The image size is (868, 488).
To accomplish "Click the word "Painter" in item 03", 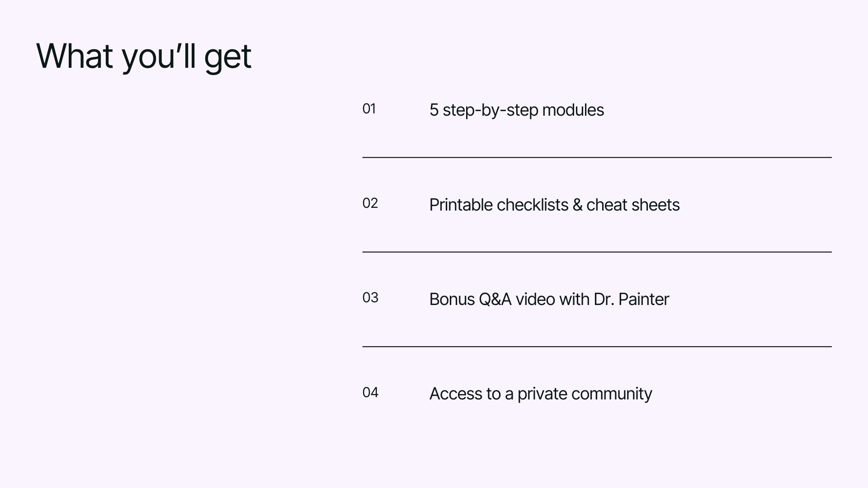I will tap(643, 300).
